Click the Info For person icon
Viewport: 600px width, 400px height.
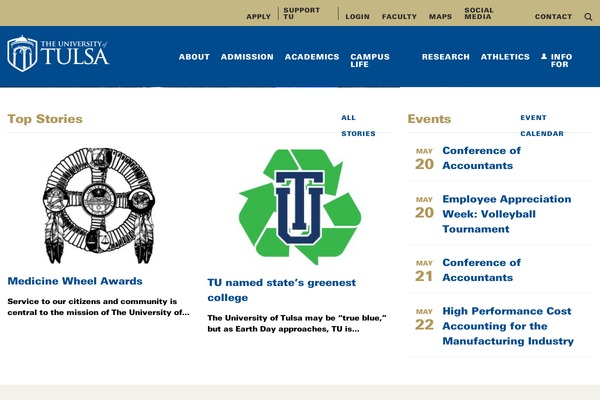pos(544,57)
